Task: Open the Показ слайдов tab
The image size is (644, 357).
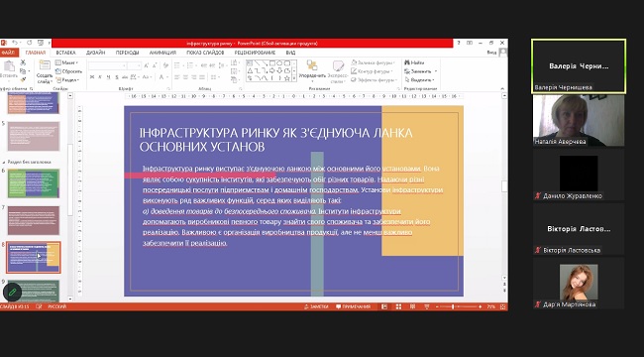Action: pyautogui.click(x=205, y=53)
